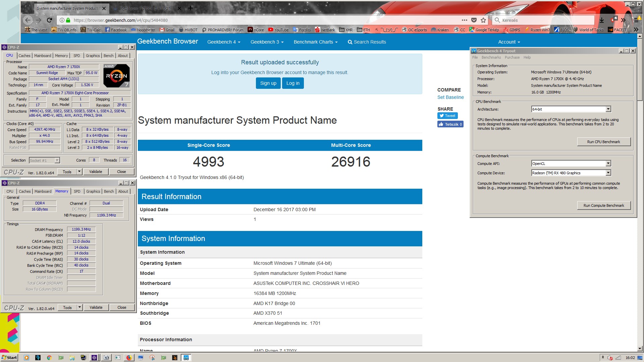Image resolution: width=644 pixels, height=362 pixels.
Task: Click Validate in upper CPU-Z window
Action: point(96,172)
